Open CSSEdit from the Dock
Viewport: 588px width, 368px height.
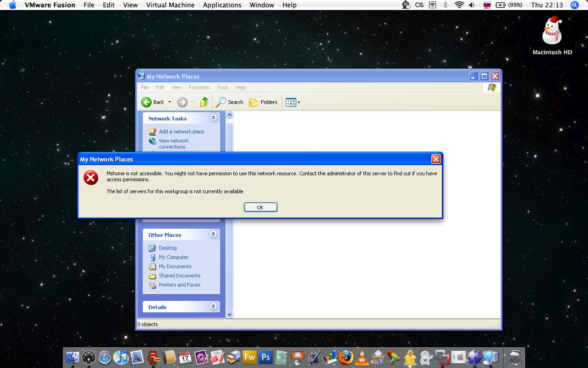point(217,357)
